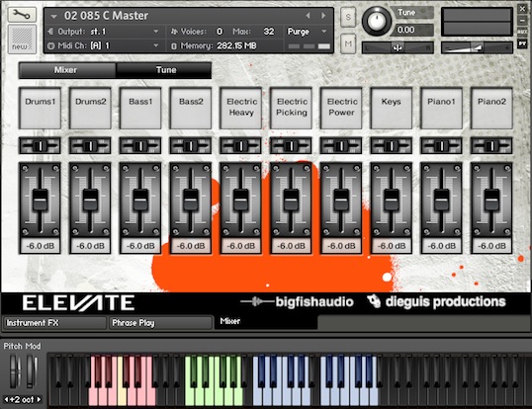Toggle the aux sends icon
The height and width of the screenshot is (409, 532).
pos(522,32)
